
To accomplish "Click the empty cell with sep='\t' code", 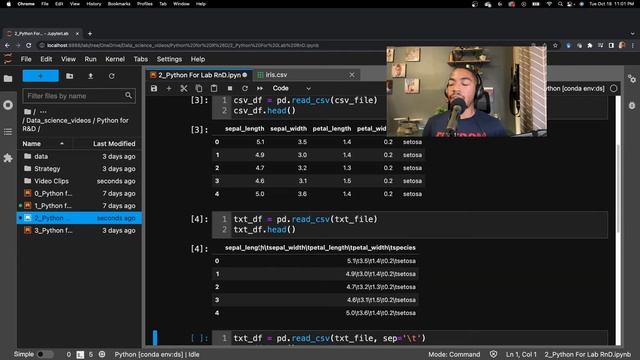I will tap(410, 338).
